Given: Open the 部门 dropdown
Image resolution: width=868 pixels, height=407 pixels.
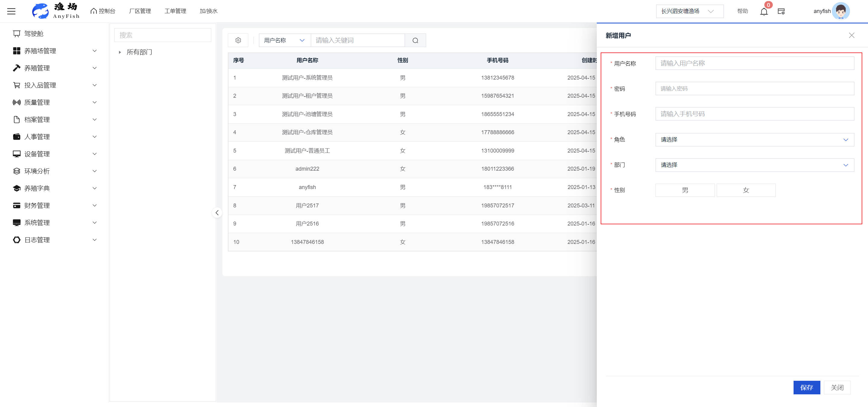Looking at the screenshot, I should tap(754, 165).
